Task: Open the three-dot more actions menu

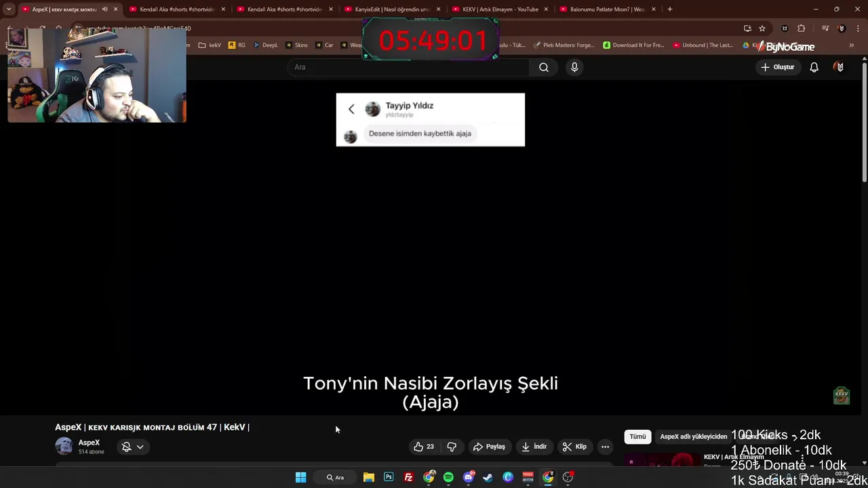Action: 605,447
